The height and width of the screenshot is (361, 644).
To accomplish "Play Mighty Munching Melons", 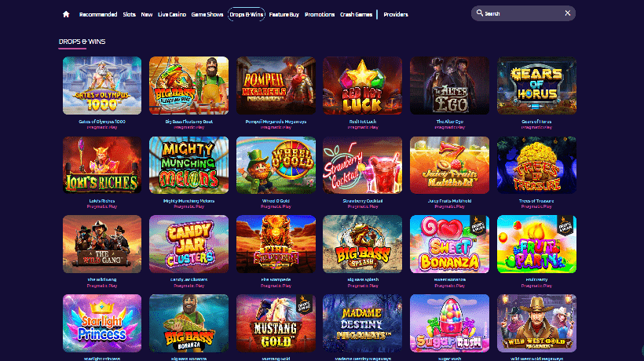I will click(189, 165).
